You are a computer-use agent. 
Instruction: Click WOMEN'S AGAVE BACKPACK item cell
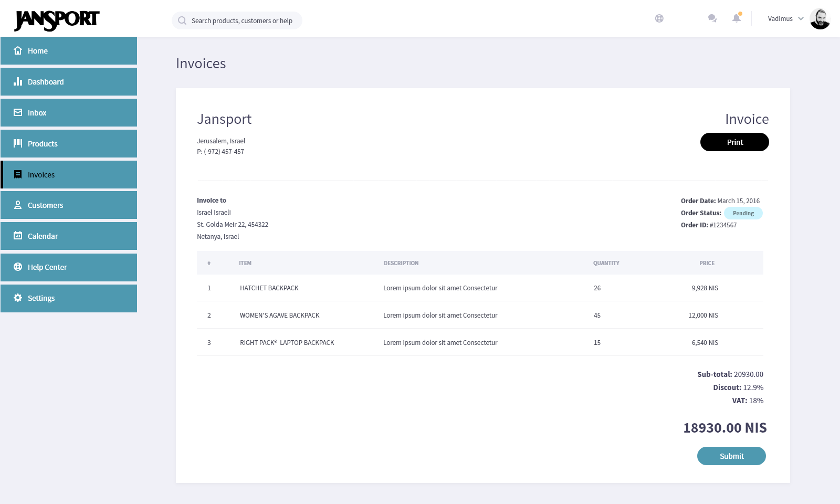[x=280, y=315]
